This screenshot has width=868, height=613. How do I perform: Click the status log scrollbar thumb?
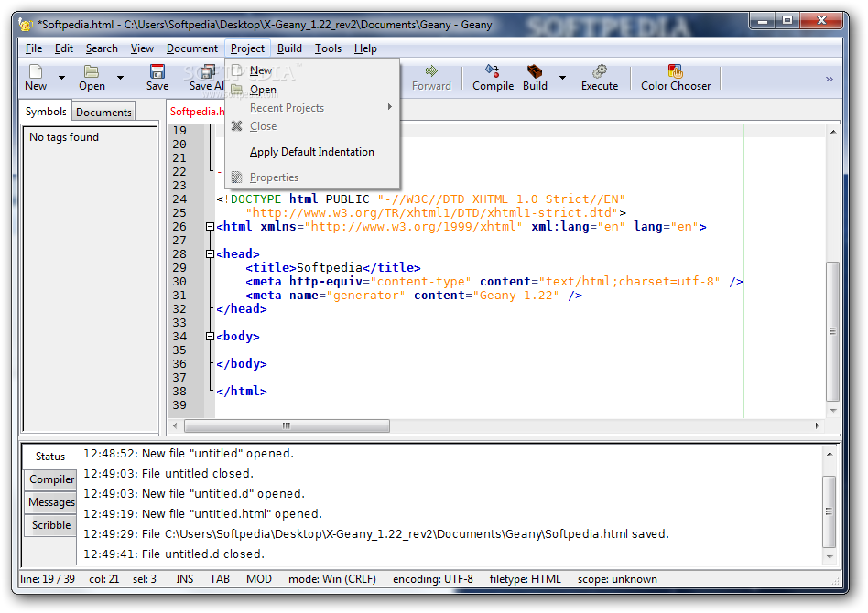coord(829,511)
